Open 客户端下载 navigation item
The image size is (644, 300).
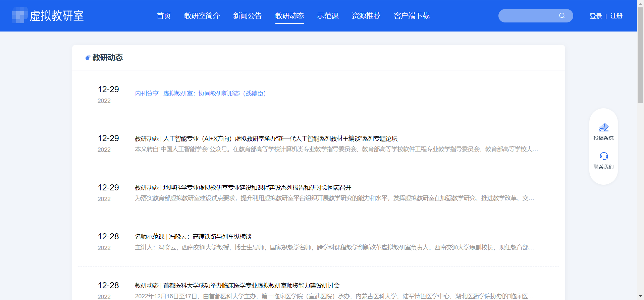click(x=412, y=16)
